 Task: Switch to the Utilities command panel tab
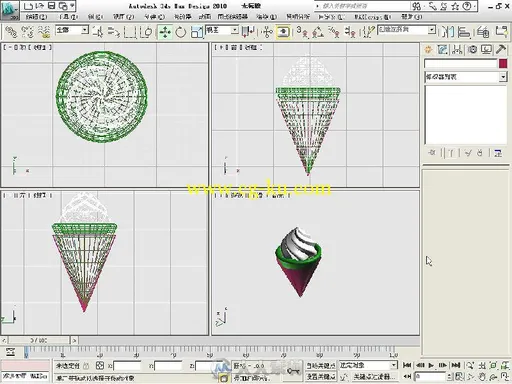tap(501, 50)
